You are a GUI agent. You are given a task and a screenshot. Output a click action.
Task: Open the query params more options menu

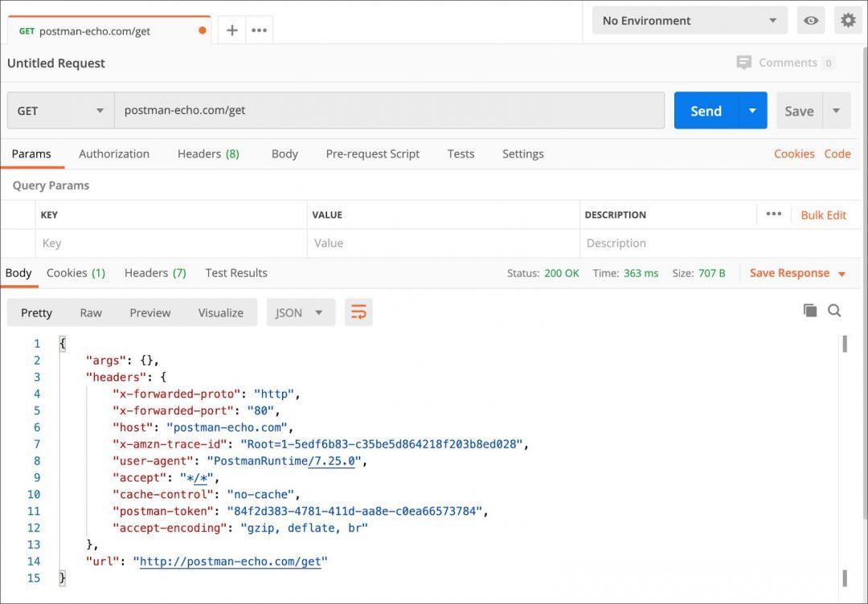(x=773, y=214)
